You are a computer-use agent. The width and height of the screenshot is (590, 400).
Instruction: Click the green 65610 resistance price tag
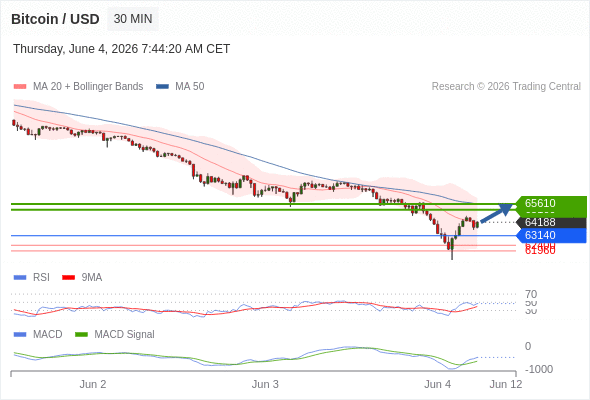point(552,204)
